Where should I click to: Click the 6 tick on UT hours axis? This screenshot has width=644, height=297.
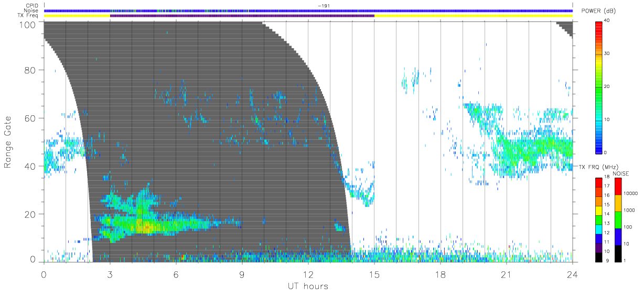tap(176, 274)
